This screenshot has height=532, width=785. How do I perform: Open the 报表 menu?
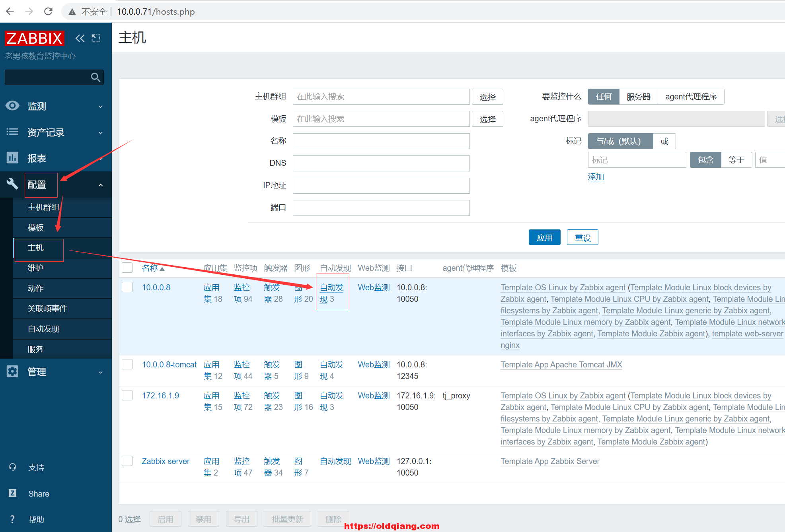coord(56,158)
